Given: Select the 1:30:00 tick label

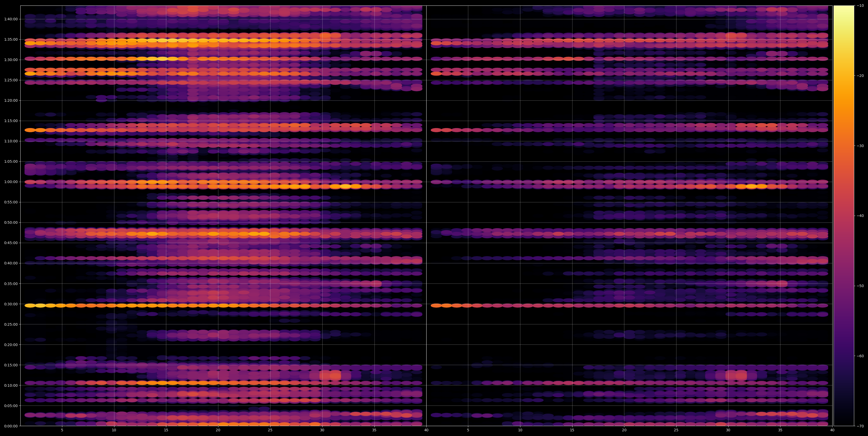Looking at the screenshot, I should click(11, 60).
